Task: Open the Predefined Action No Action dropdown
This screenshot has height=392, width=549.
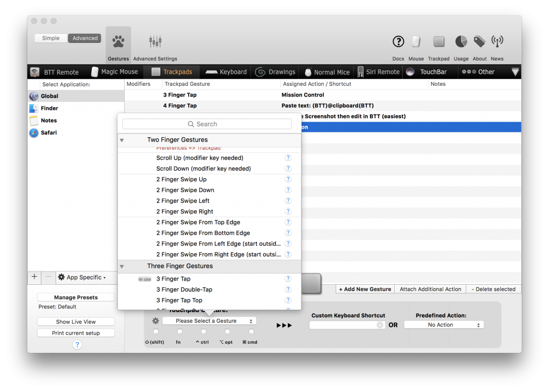Action: (444, 325)
